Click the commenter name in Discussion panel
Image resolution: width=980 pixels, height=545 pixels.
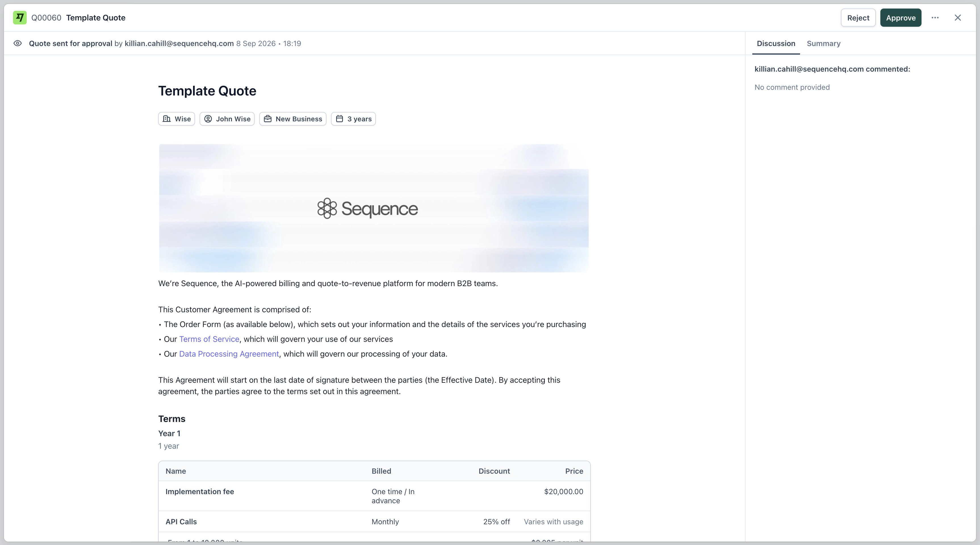tap(809, 69)
